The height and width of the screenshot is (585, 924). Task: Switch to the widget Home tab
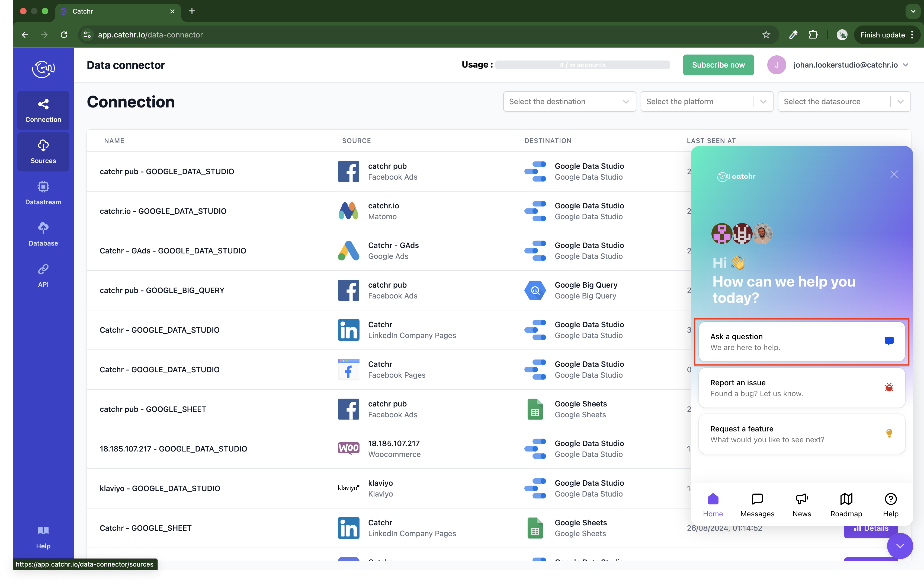[x=713, y=505]
